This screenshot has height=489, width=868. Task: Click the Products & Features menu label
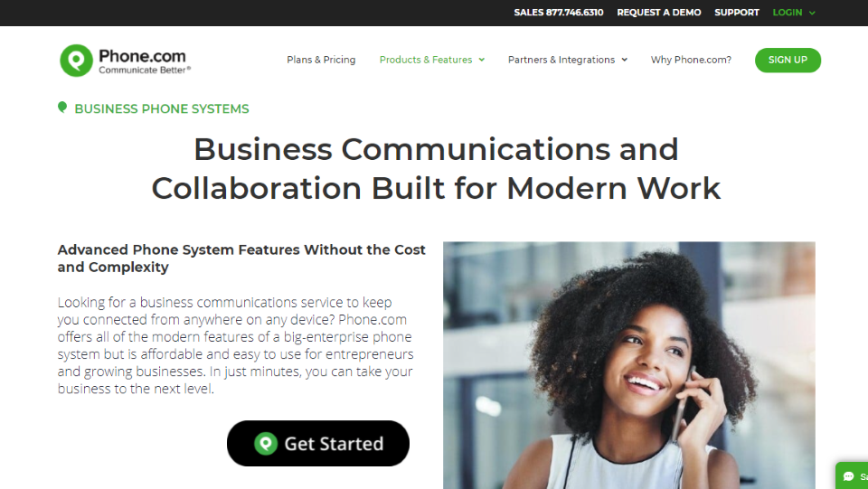coord(426,60)
